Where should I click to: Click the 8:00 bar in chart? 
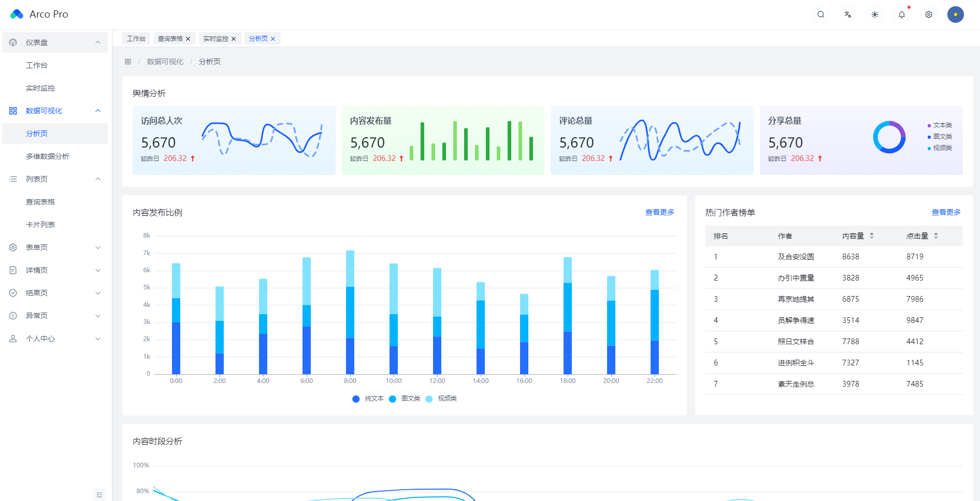point(350,312)
